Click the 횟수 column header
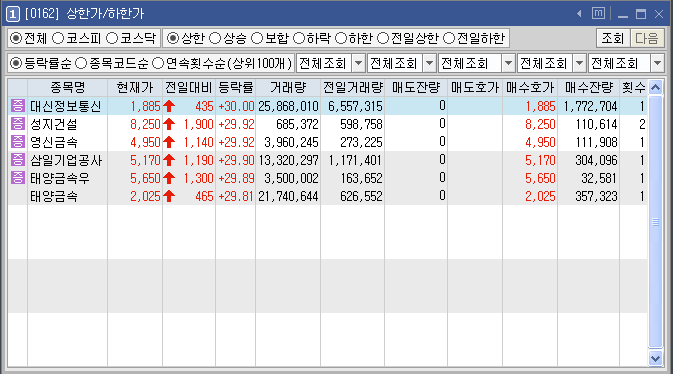The width and height of the screenshot is (673, 374). coord(634,88)
